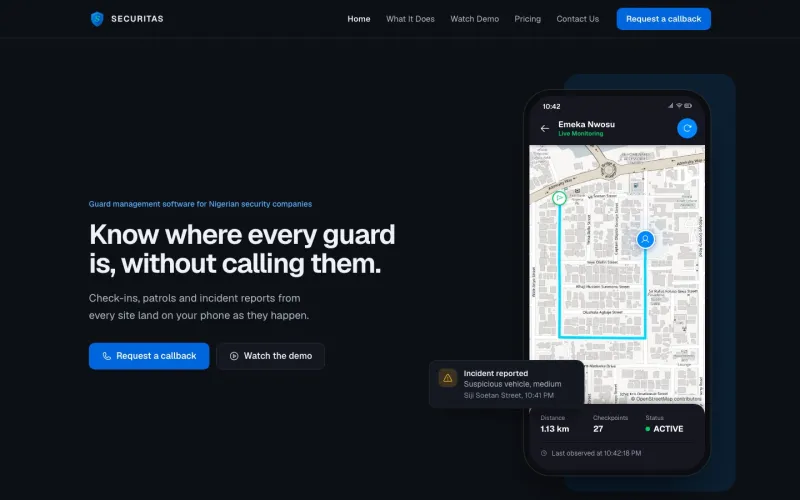Click the Check-ins, patrols description paragraph

click(x=199, y=307)
